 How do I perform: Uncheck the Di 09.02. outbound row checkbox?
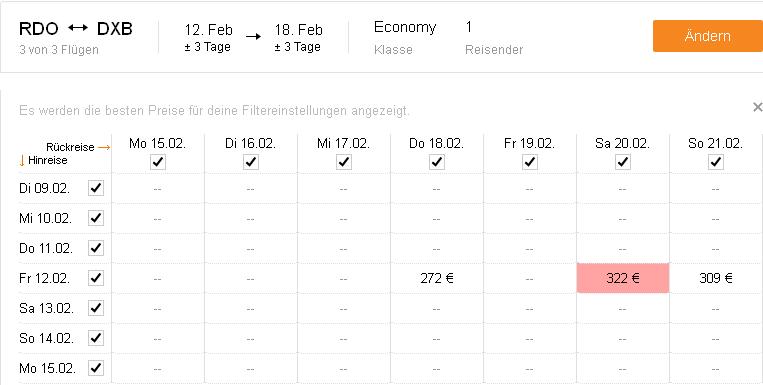[96, 188]
